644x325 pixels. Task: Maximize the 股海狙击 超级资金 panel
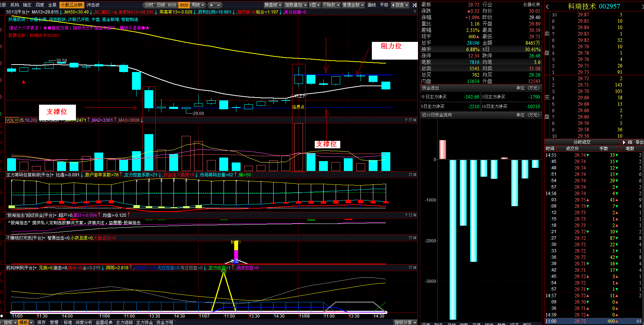(411, 215)
